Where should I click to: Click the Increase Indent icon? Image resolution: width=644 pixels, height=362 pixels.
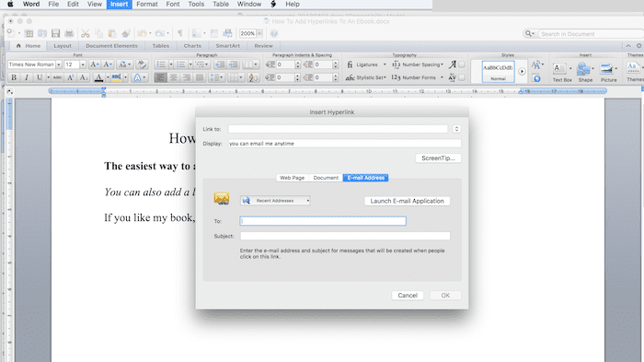coord(233,64)
